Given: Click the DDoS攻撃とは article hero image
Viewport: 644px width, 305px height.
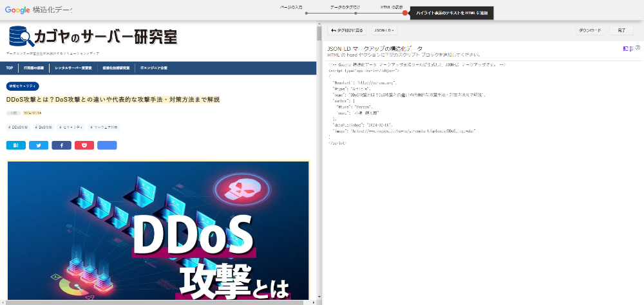Looking at the screenshot, I should coord(158,230).
